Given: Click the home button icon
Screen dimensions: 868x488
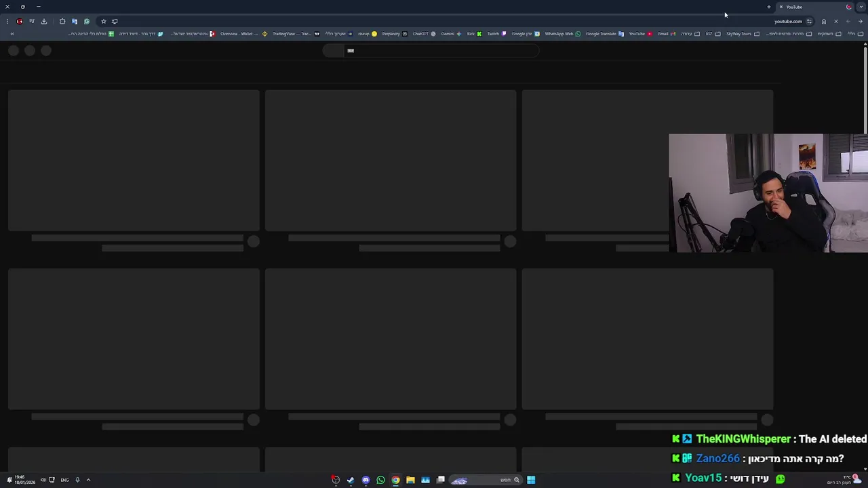Looking at the screenshot, I should 824,22.
